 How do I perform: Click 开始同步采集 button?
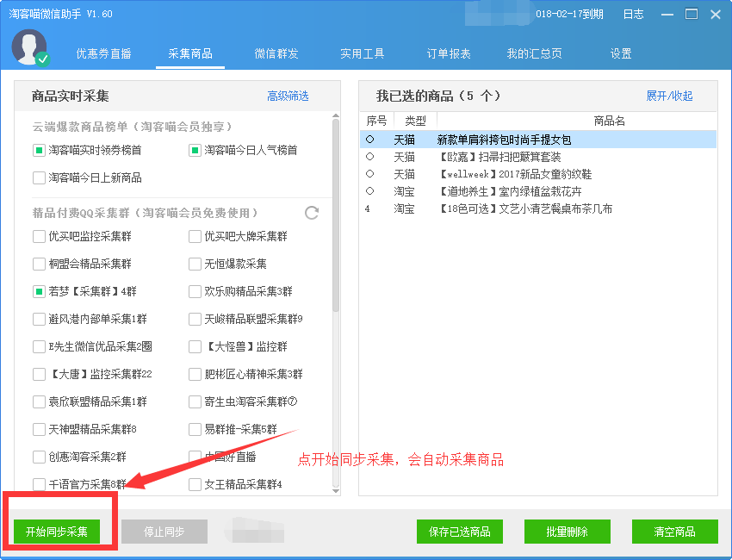point(57,532)
